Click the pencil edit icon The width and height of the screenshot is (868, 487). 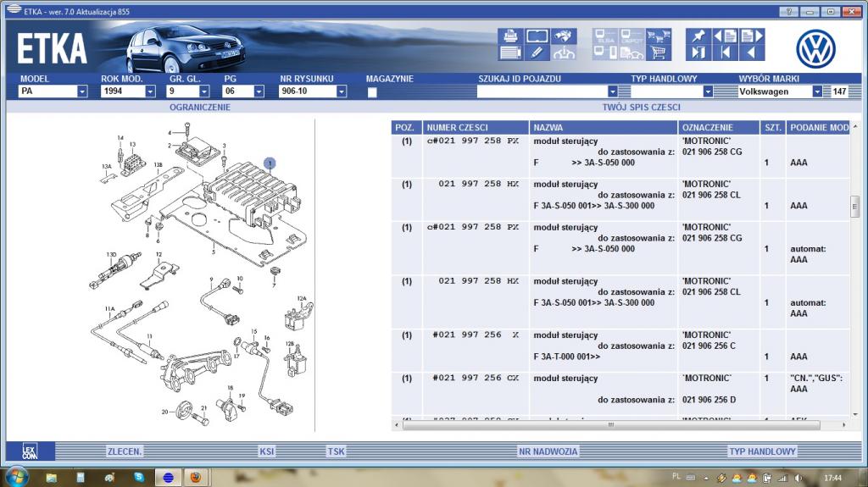coord(537,53)
